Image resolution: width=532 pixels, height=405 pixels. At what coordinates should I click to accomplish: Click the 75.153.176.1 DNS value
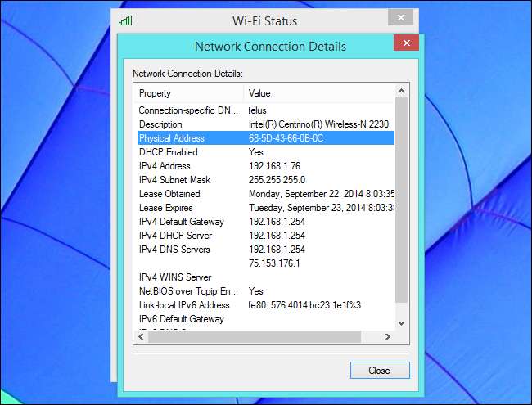pos(274,263)
